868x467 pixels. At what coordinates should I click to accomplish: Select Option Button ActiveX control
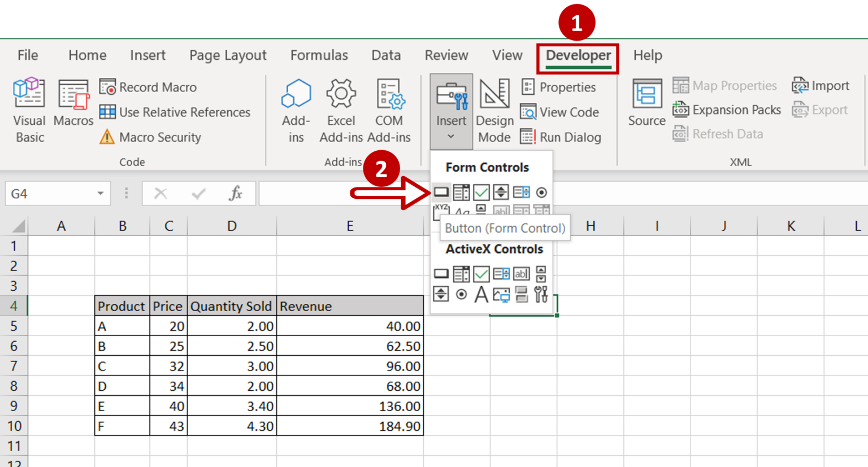click(x=461, y=294)
